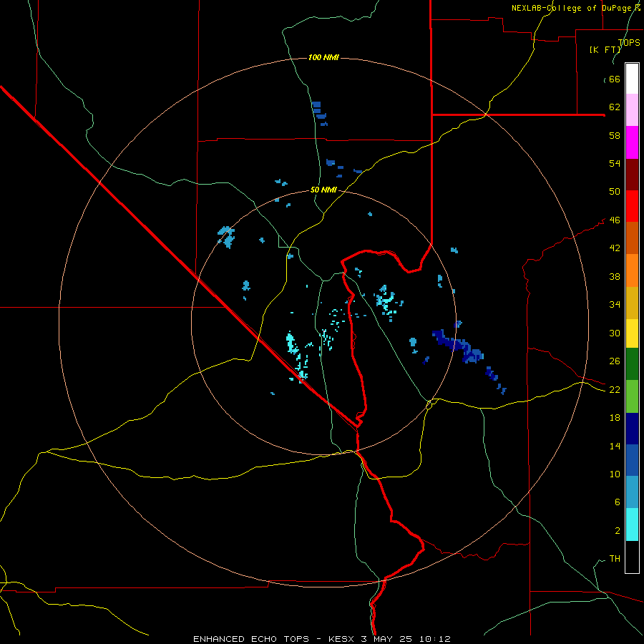Click the dark blue echo cluster east of radar
Image resolution: width=644 pixels, height=644 pixels.
point(459,346)
